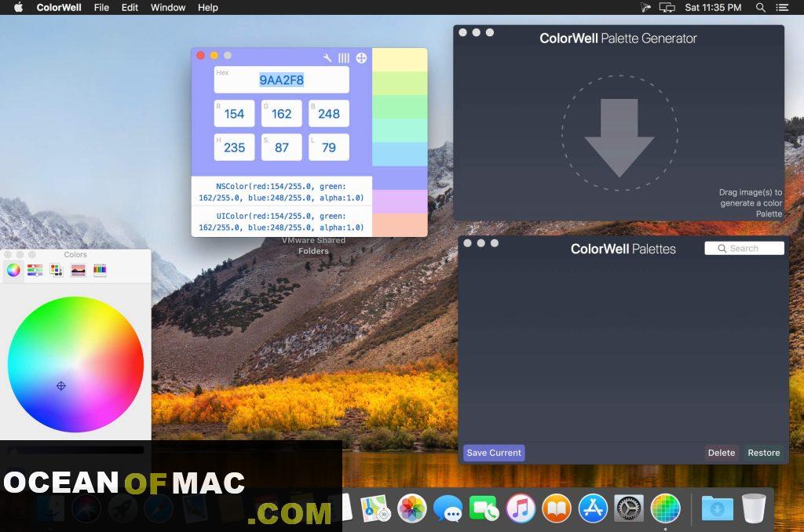Click the Save Current button
This screenshot has height=532, width=804.
point(494,453)
